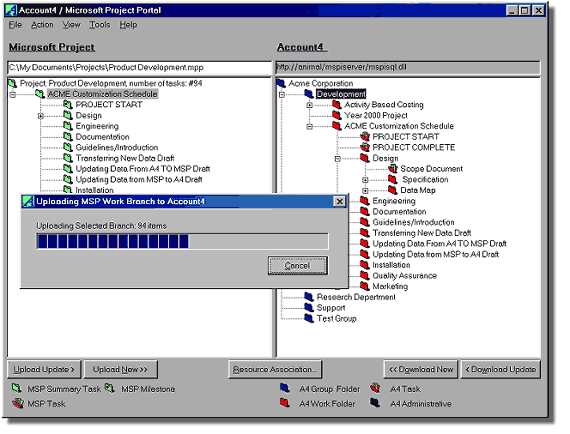Select Engineering in the right tree

pos(394,201)
